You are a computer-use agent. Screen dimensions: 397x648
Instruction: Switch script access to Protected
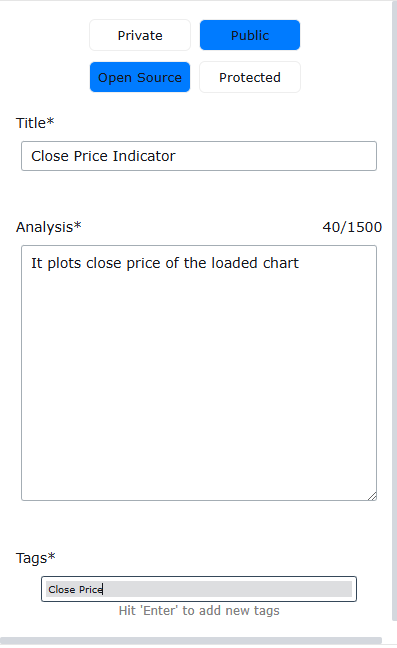pyautogui.click(x=250, y=77)
